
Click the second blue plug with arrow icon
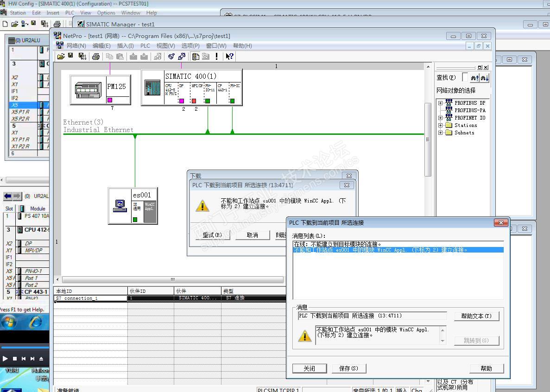point(182,57)
